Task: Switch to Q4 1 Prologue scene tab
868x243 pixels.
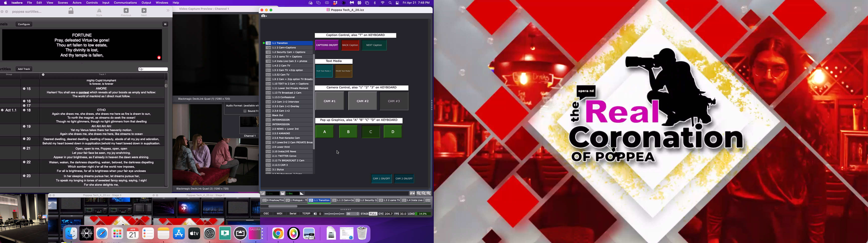Action: [x=296, y=200]
